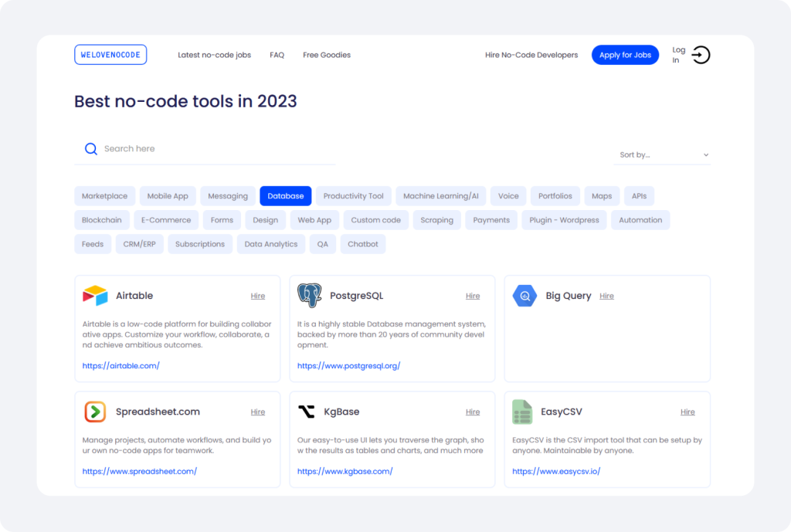Open the https://www.spreadsheet.com/ link
This screenshot has height=532, width=791.
click(x=140, y=472)
